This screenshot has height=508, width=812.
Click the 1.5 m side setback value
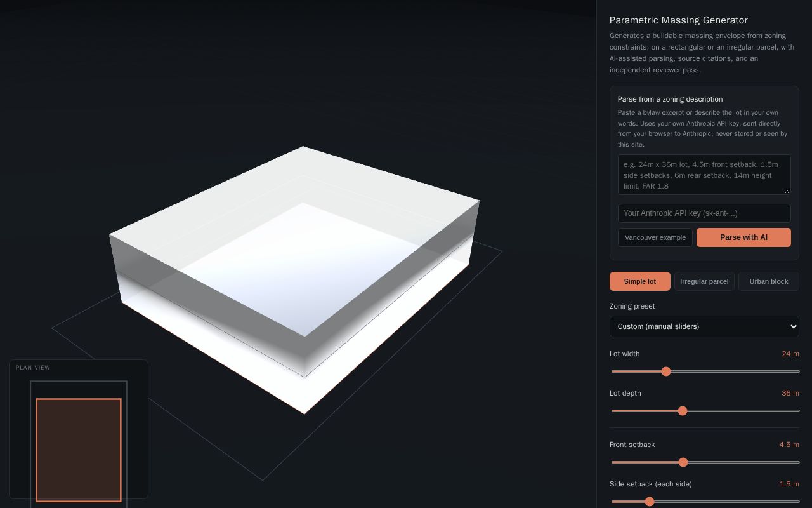pos(789,484)
